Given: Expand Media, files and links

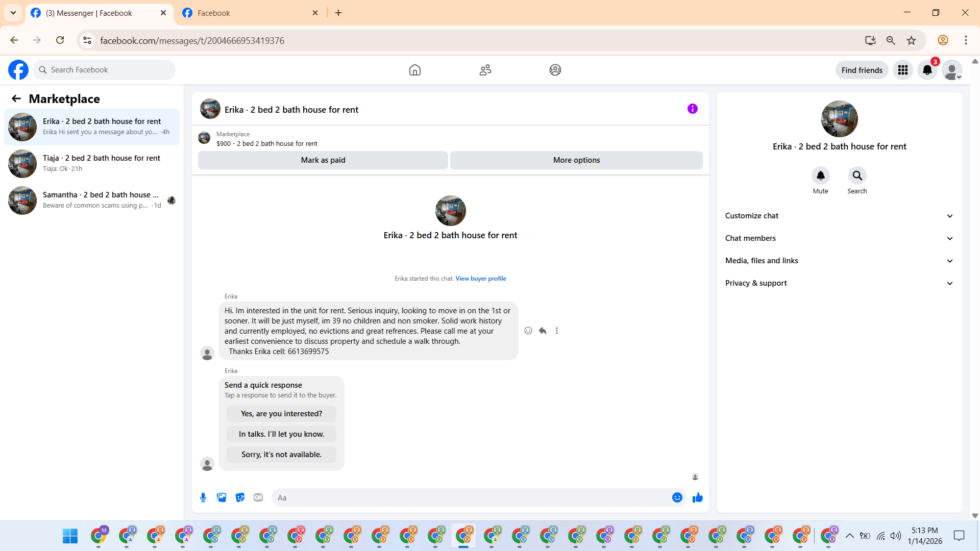Looking at the screenshot, I should [839, 261].
